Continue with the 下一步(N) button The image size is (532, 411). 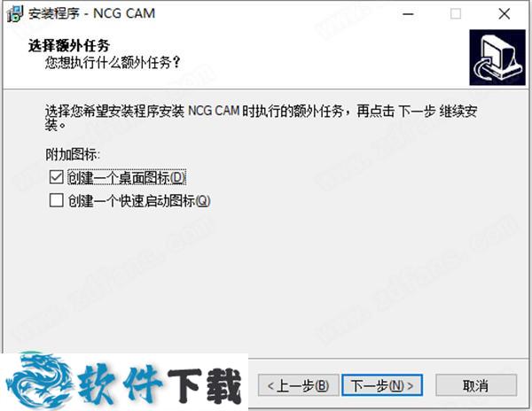tap(382, 385)
